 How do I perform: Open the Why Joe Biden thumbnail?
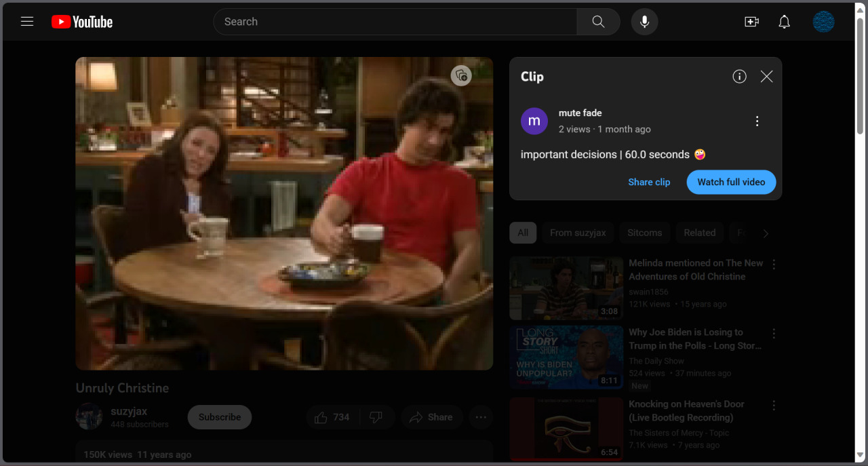566,357
